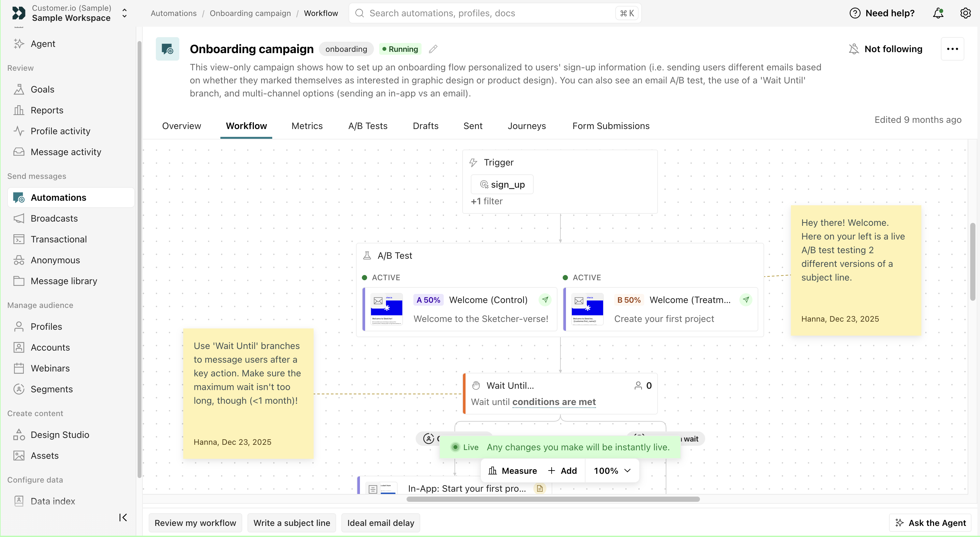Image resolution: width=980 pixels, height=537 pixels.
Task: Open the workspace switcher dropdown
Action: pos(125,13)
